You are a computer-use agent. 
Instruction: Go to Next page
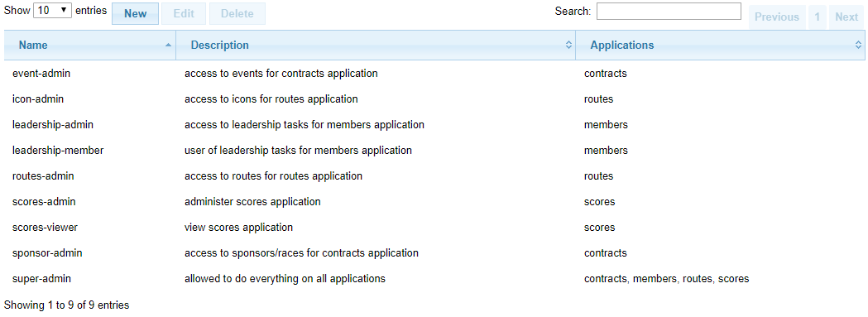(x=846, y=17)
